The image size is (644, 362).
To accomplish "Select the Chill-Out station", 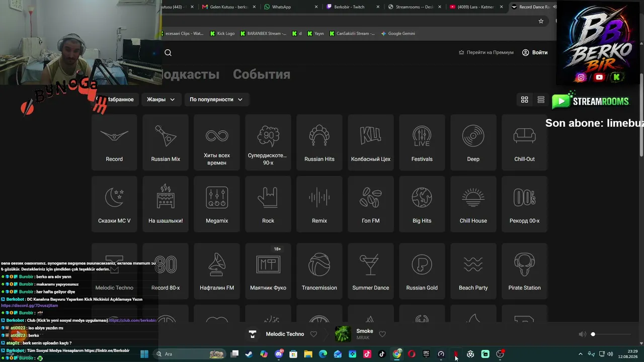I will [x=524, y=142].
